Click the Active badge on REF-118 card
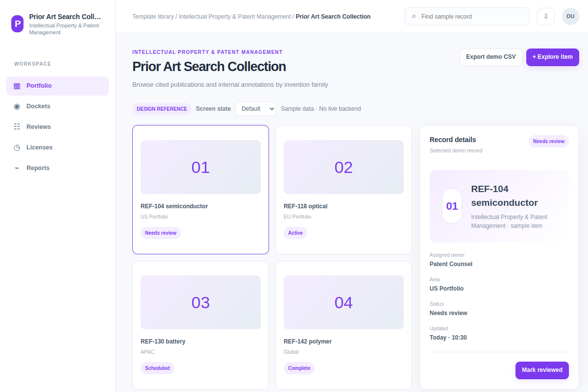The height and width of the screenshot is (392, 588). click(295, 233)
